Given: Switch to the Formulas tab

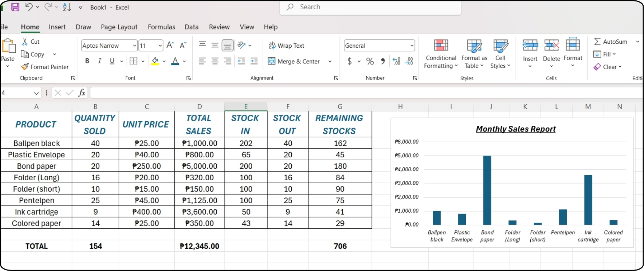Looking at the screenshot, I should click(x=161, y=27).
